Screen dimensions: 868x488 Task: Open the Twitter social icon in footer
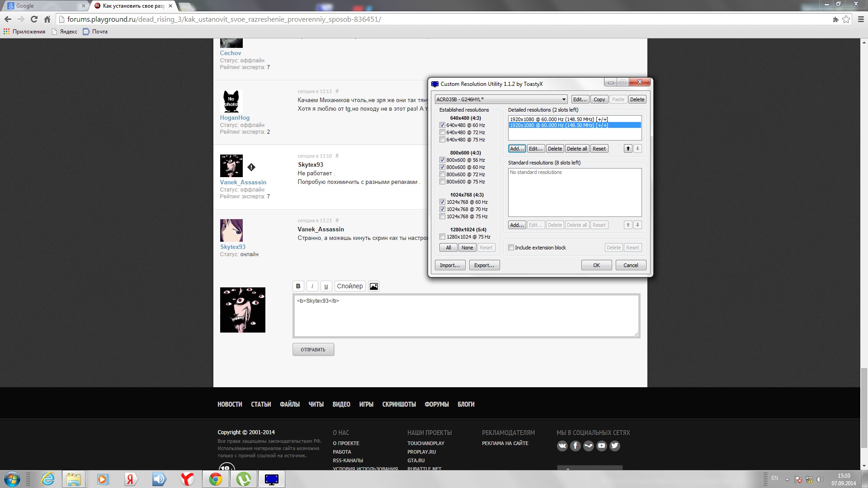[614, 446]
